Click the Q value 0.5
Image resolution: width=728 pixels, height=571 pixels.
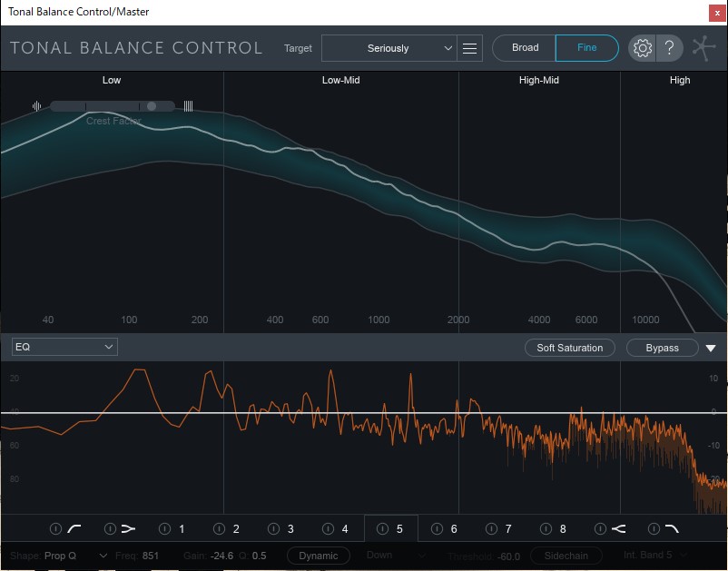pos(259,556)
